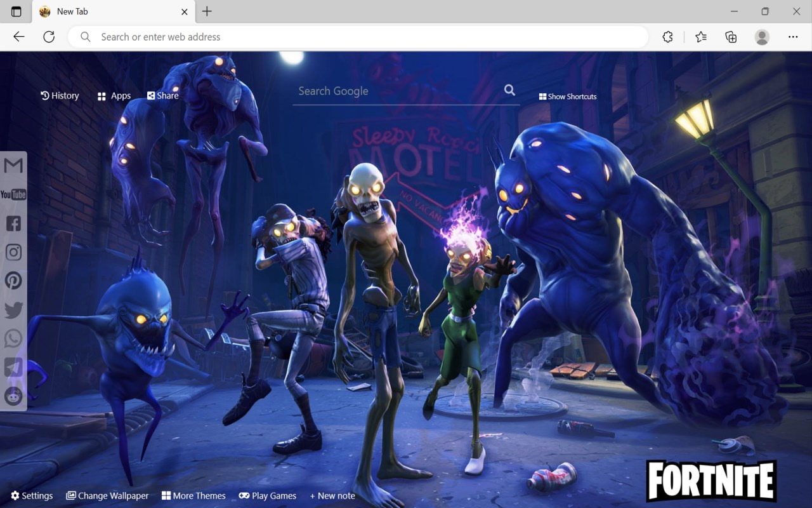Open the Settings and more ellipsis menu

pyautogui.click(x=793, y=37)
